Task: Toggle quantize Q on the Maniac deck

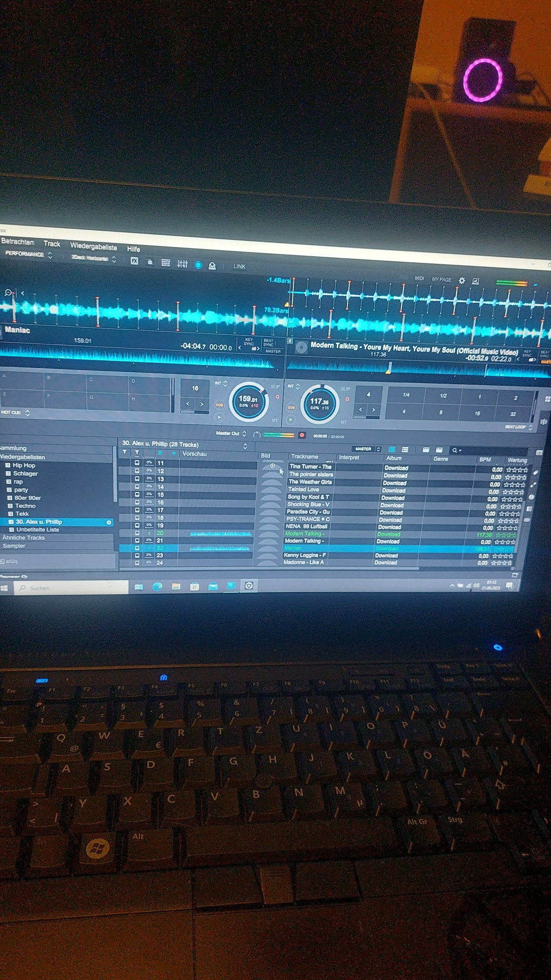Action: tap(278, 397)
